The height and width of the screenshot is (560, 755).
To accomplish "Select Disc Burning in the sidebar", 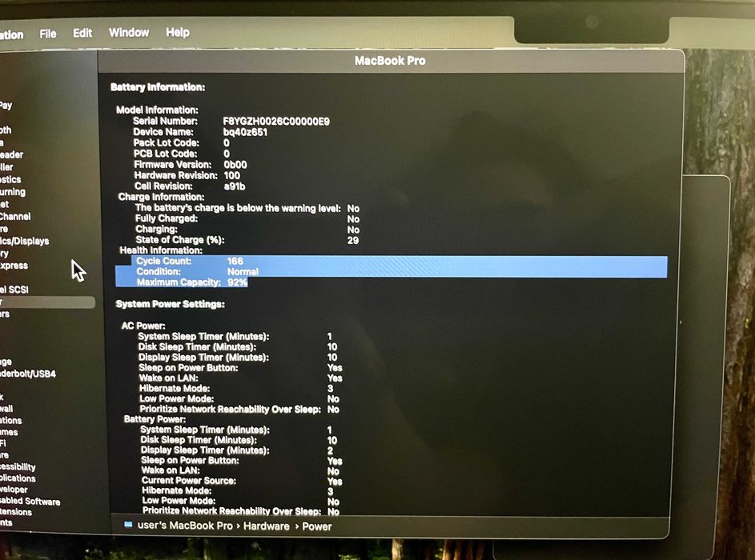I will (13, 191).
